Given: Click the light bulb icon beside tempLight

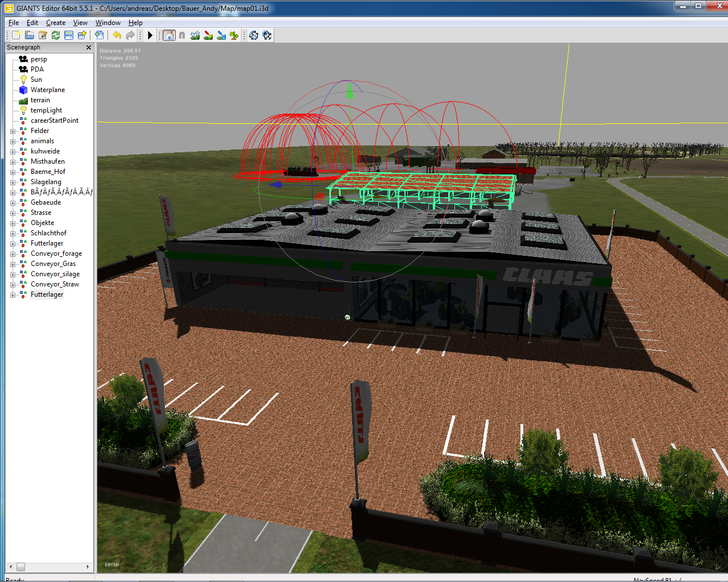Looking at the screenshot, I should click(23, 110).
